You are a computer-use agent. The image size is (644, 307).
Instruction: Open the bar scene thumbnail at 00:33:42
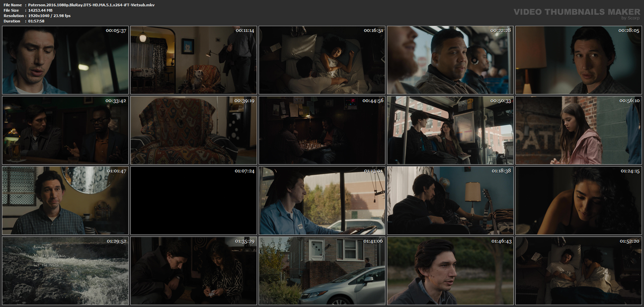coord(65,130)
